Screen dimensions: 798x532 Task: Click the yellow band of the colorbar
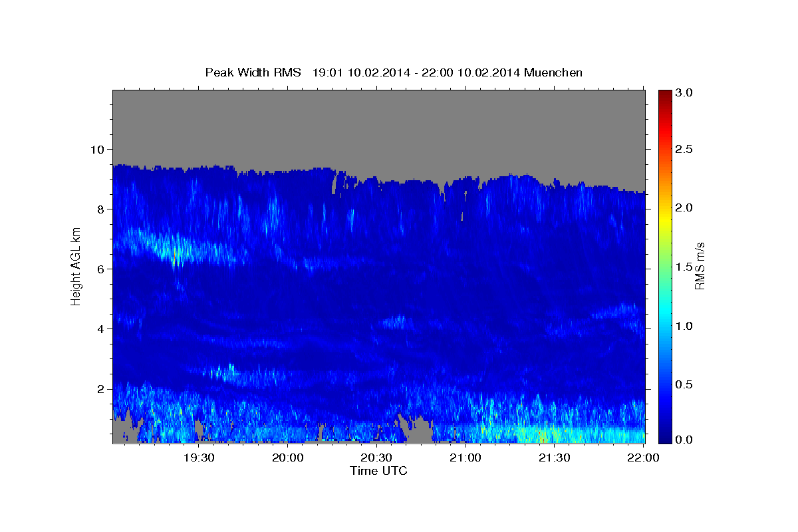(664, 219)
